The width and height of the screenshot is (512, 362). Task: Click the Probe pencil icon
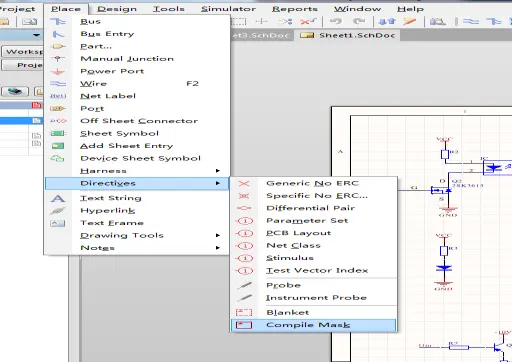point(244,285)
